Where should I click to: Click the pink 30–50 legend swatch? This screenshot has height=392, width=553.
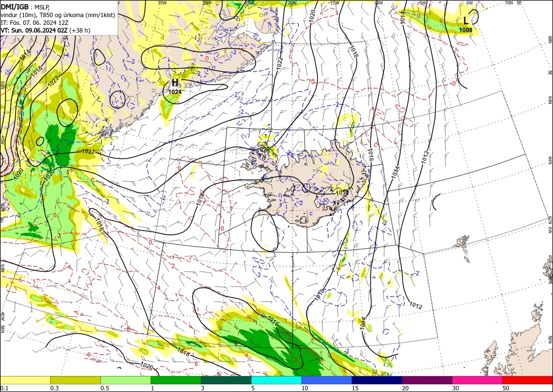pos(478,380)
